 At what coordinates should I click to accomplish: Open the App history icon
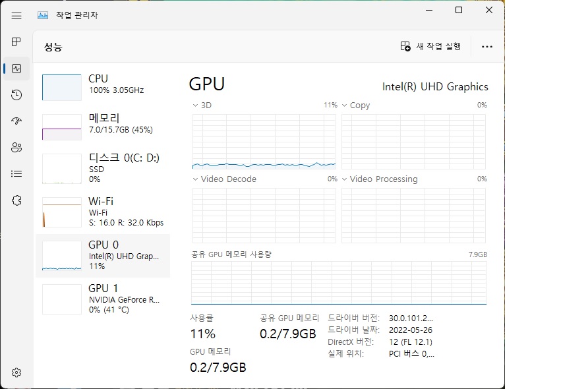click(x=16, y=95)
